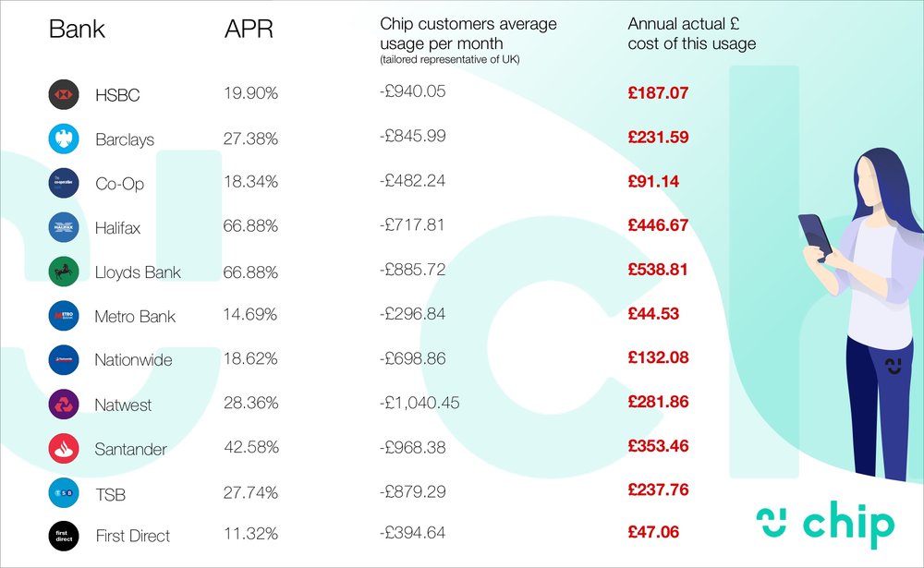Select the Annual actual £ cost header
The image size is (924, 568).
(x=691, y=33)
